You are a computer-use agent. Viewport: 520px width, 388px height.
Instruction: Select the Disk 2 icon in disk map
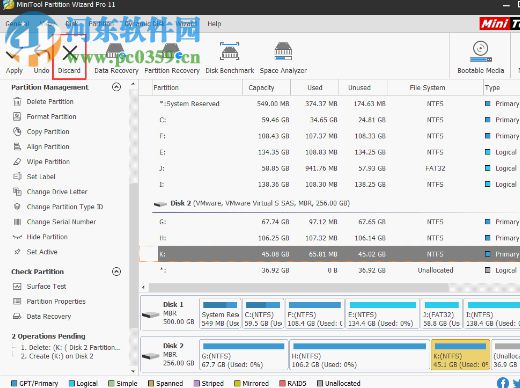click(150, 356)
